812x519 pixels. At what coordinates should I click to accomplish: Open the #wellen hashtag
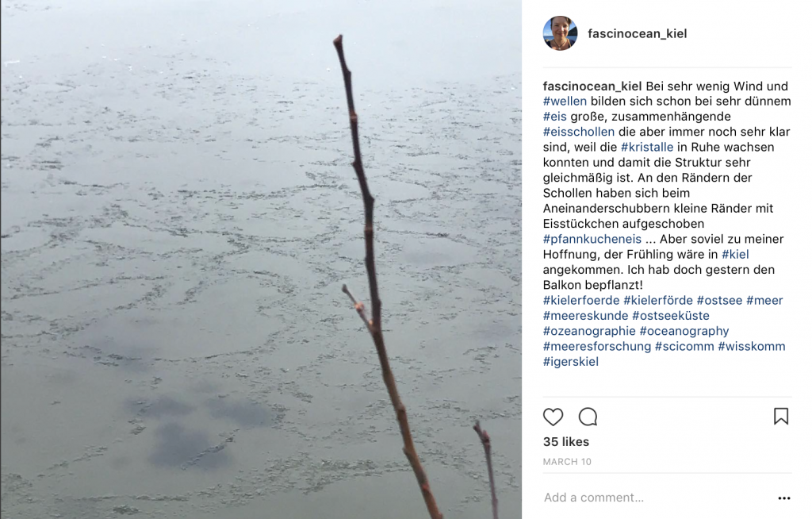pyautogui.click(x=565, y=101)
